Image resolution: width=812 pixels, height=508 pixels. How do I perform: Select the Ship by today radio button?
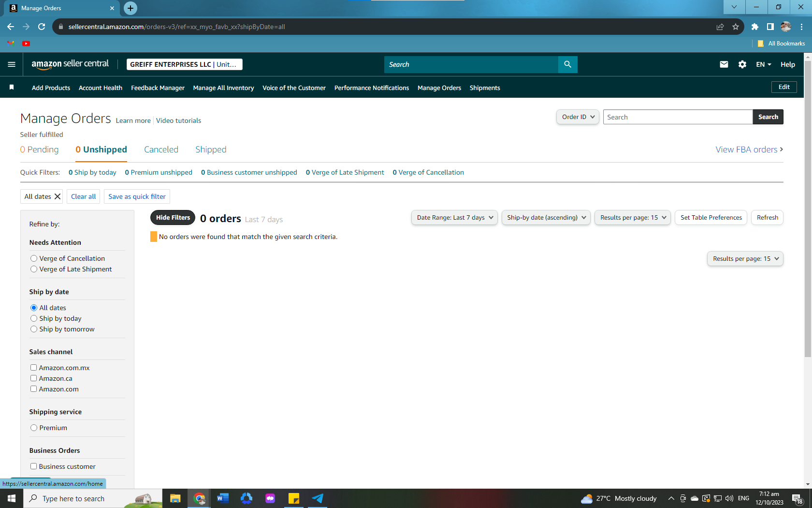[34, 318]
